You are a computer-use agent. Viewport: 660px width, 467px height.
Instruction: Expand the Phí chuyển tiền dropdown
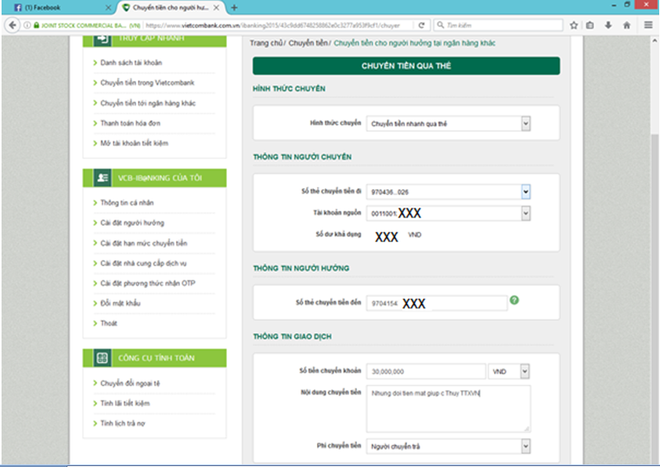click(x=525, y=445)
